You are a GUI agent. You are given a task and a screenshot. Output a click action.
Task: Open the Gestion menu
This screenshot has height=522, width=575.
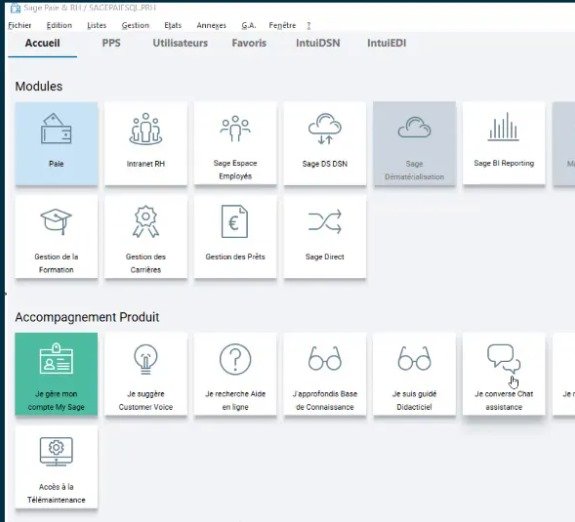[135, 25]
